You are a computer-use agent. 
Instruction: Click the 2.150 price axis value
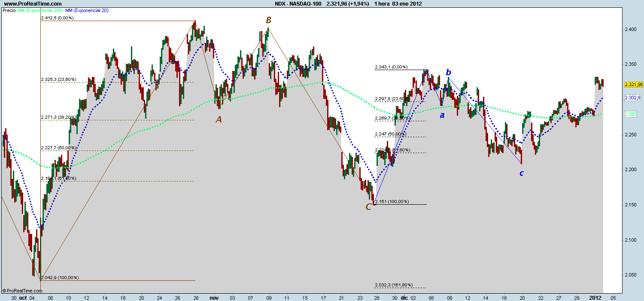[631, 205]
